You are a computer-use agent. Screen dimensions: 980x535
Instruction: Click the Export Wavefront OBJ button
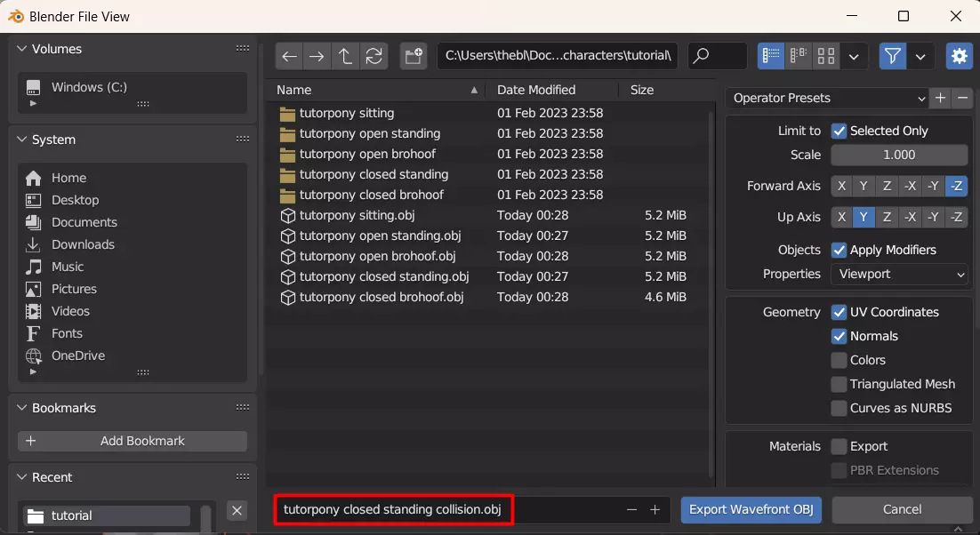coord(751,509)
